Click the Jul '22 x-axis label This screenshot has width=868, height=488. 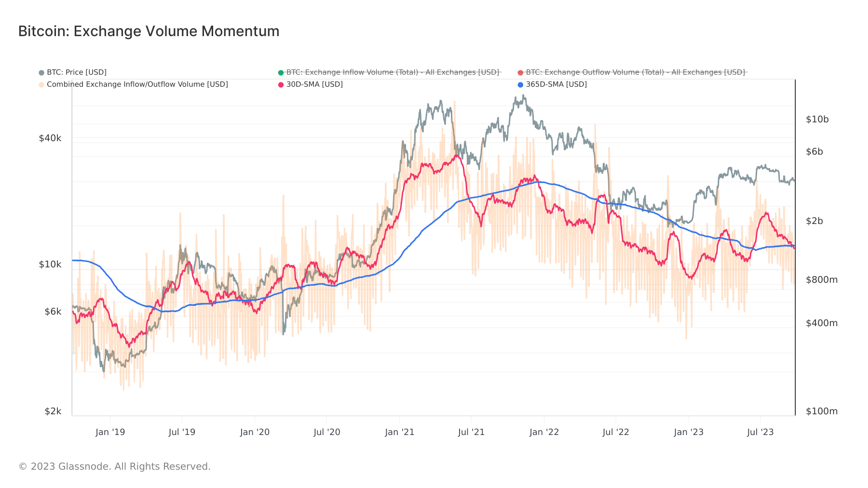(x=616, y=432)
